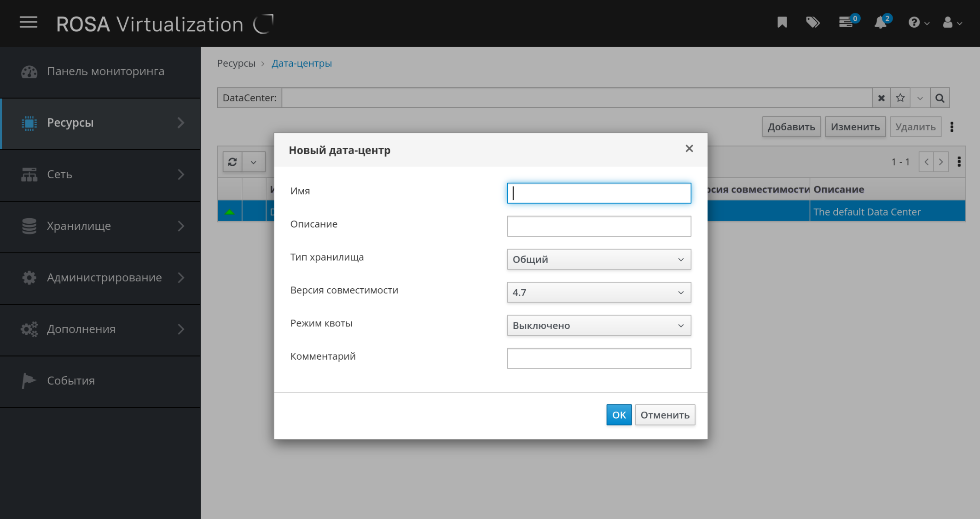Expand the Версия совместимости dropdown
The image size is (980, 519).
point(598,292)
